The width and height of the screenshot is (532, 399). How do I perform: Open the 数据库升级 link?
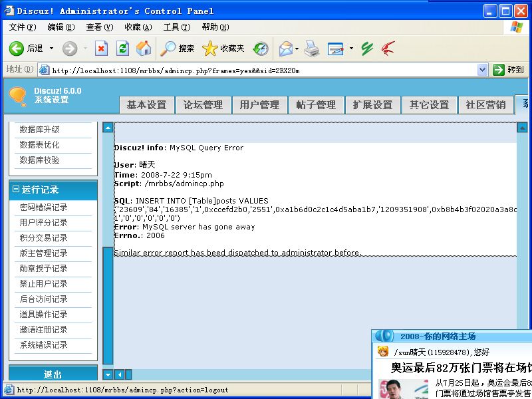pos(39,129)
